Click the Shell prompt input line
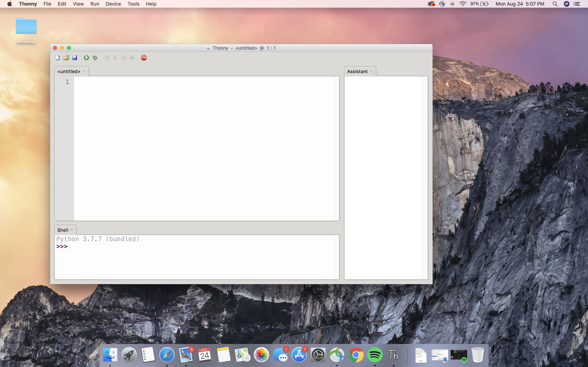This screenshot has width=588, height=367. [200, 247]
